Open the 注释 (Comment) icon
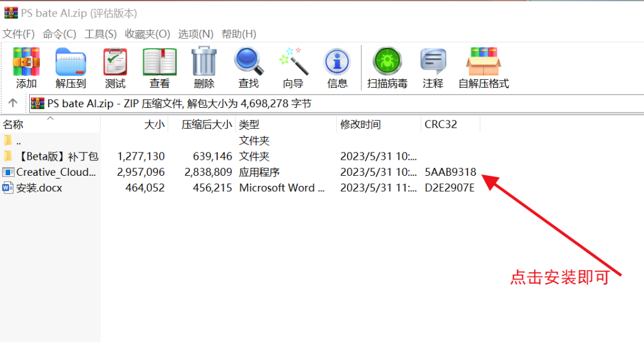The image size is (644, 342). pos(433,61)
